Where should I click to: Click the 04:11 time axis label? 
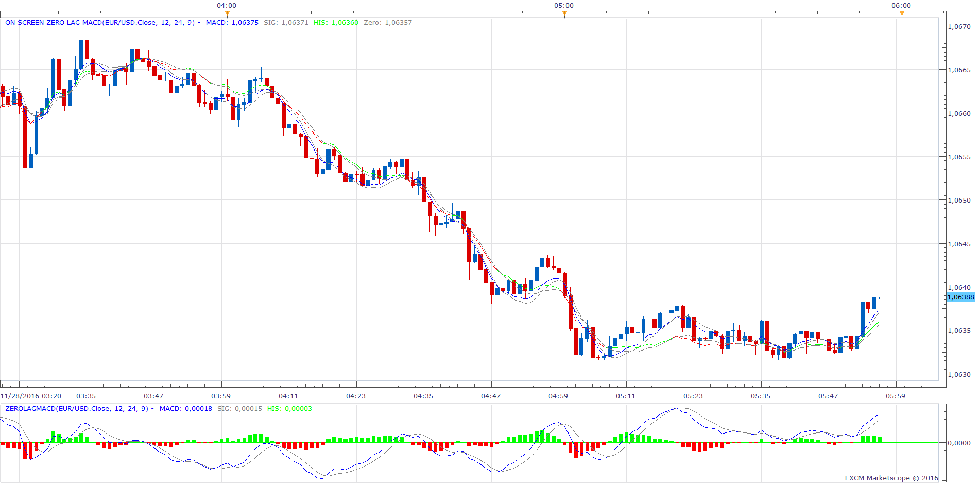point(288,396)
